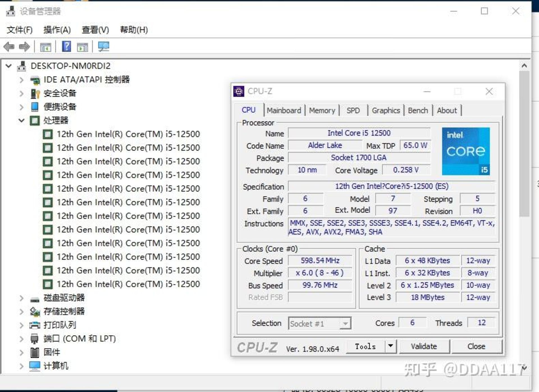Select the 处理器 category icon
This screenshot has width=539, height=392.
point(35,121)
